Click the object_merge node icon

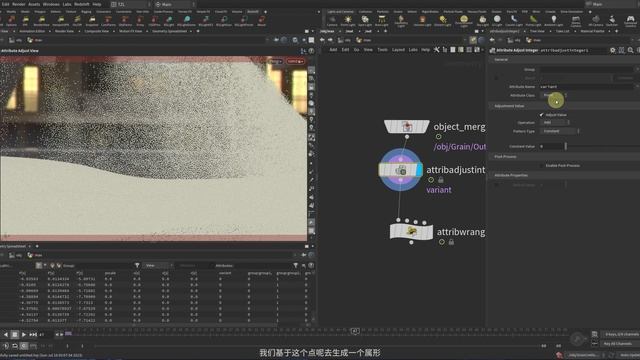tap(407, 127)
